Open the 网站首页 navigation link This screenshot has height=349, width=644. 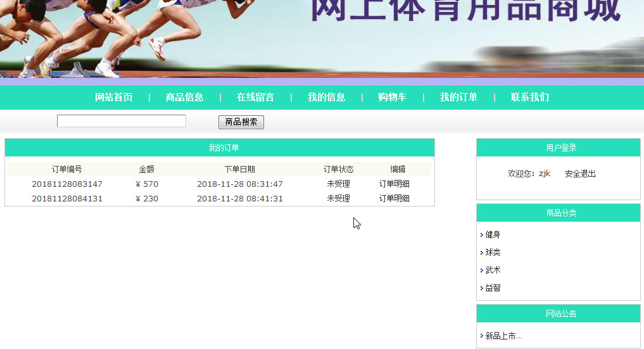[114, 98]
